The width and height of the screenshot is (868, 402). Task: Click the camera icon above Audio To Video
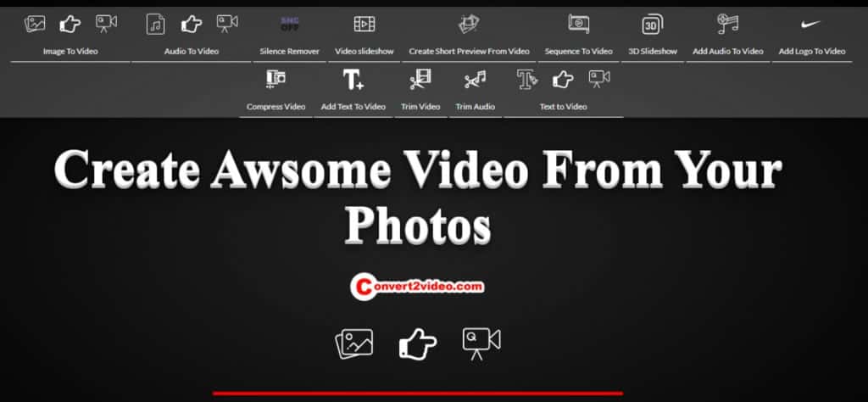coord(227,24)
